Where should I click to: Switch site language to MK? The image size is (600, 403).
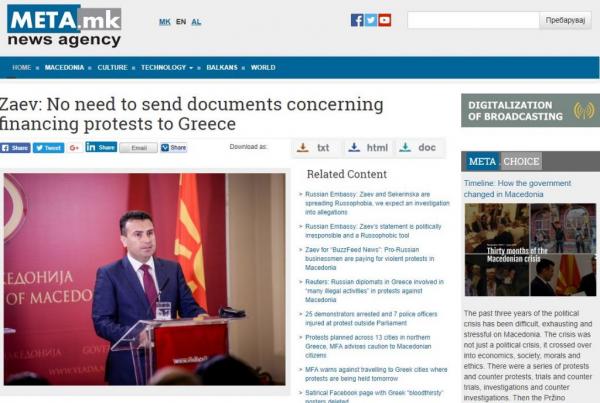coord(165,22)
